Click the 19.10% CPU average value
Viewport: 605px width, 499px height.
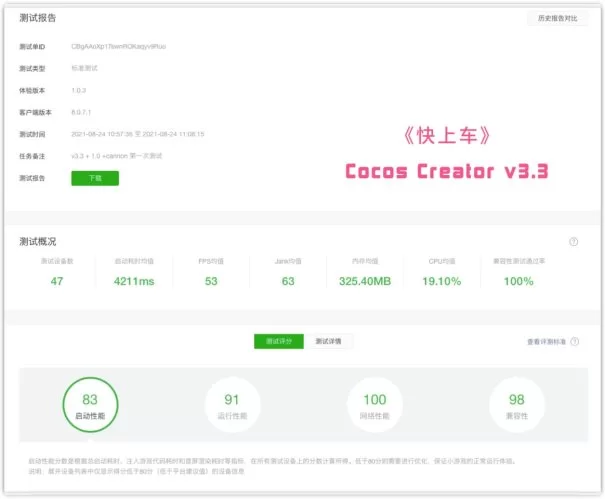(443, 281)
